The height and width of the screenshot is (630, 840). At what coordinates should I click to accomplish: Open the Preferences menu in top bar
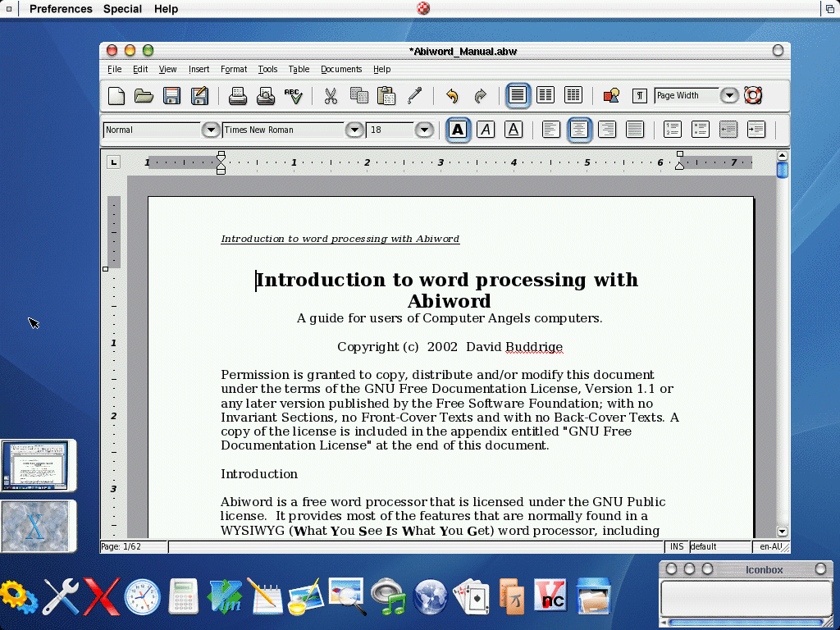coord(61,9)
